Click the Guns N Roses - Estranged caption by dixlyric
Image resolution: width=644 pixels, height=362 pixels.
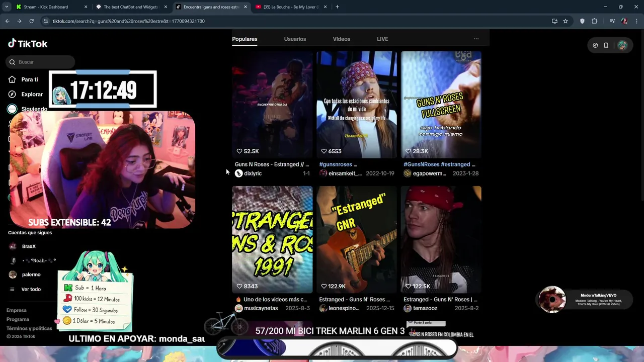pos(272,164)
